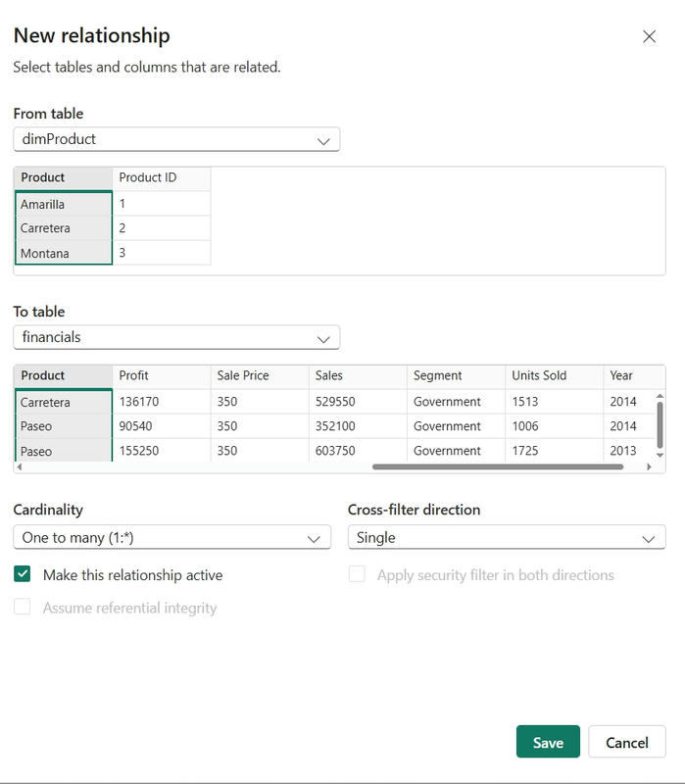Click left arrow of horizontal scrollbar
This screenshot has height=784, width=685.
coord(20,467)
